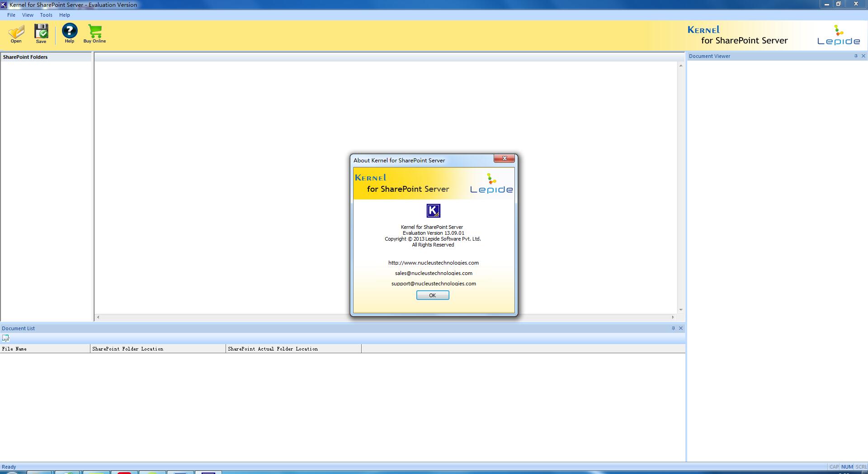Click the SharePoint Folder Location column header
This screenshot has width=868, height=474.
point(158,349)
